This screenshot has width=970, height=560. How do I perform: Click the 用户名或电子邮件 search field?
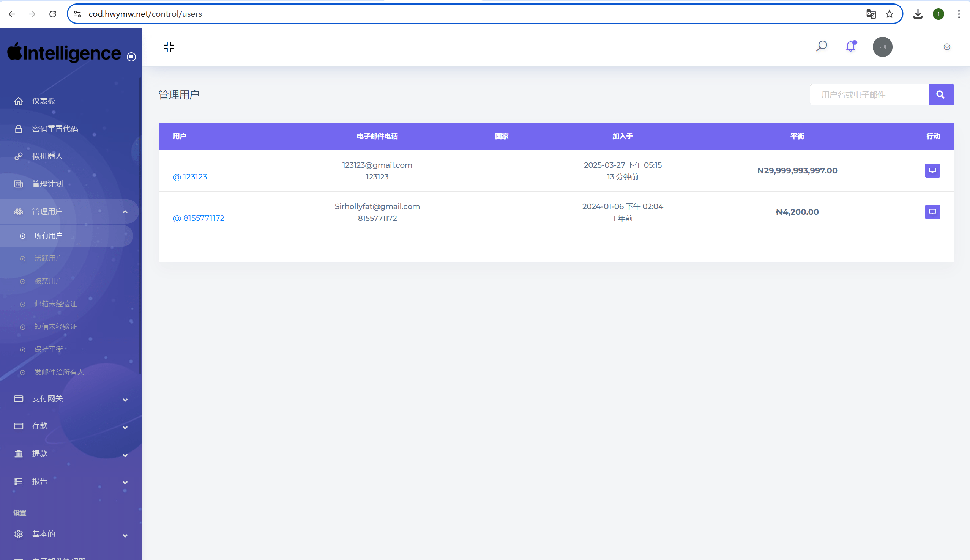coord(869,94)
